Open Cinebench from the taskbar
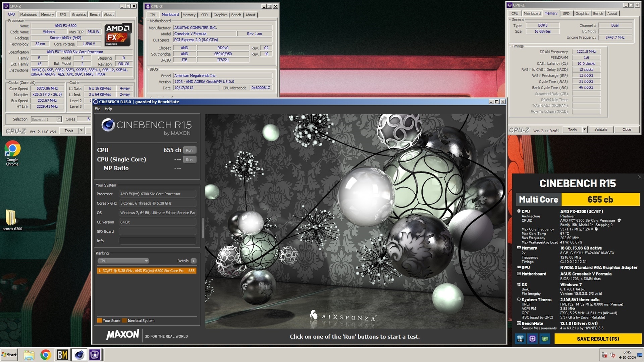The width and height of the screenshot is (644, 362). coord(79,355)
